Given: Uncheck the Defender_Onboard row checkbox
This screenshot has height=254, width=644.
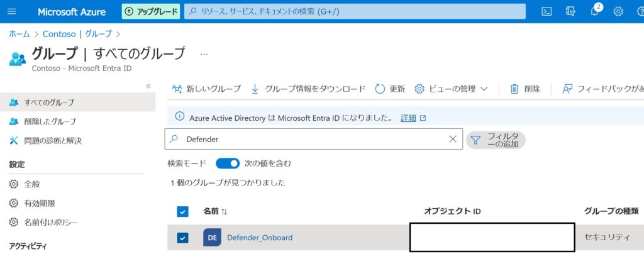Looking at the screenshot, I should [x=183, y=238].
